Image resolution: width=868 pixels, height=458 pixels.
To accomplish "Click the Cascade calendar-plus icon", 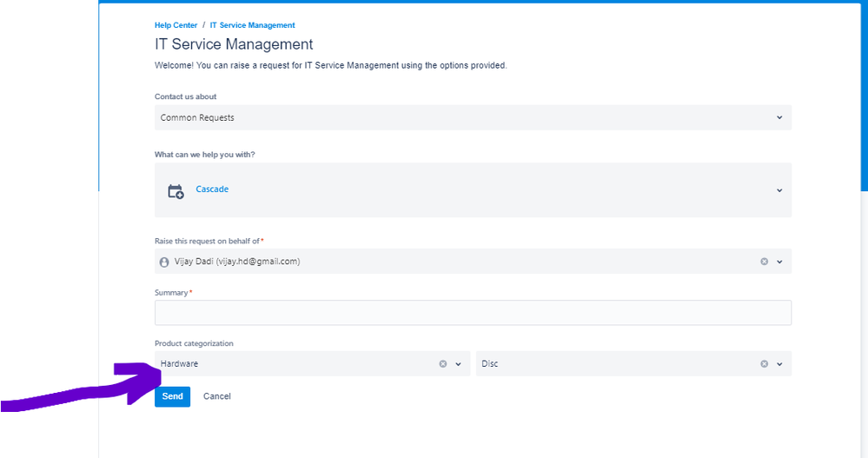I will 176,191.
